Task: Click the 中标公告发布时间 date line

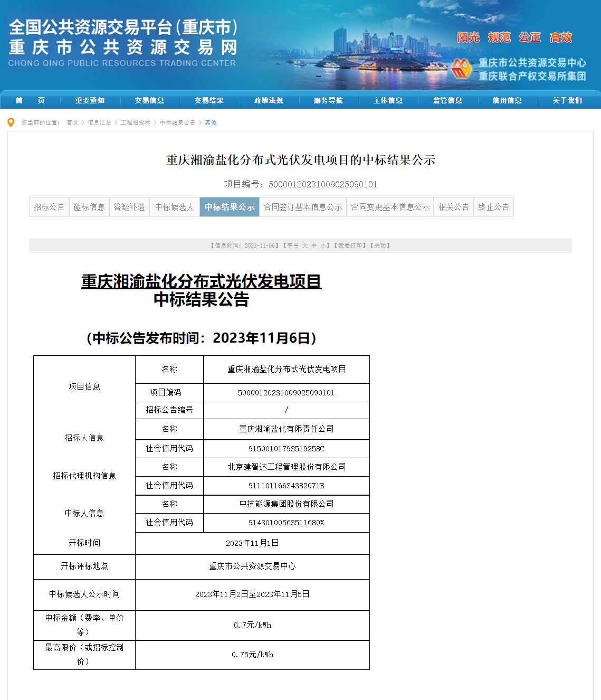Action: (202, 338)
